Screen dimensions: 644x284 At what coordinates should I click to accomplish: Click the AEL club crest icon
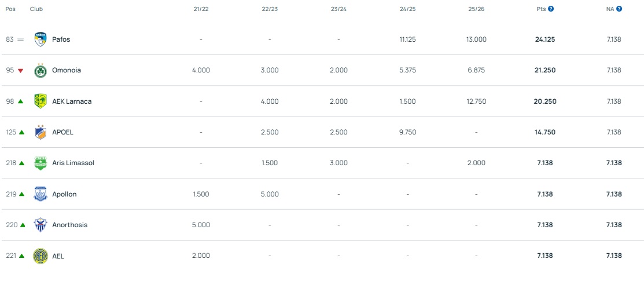[x=40, y=256]
